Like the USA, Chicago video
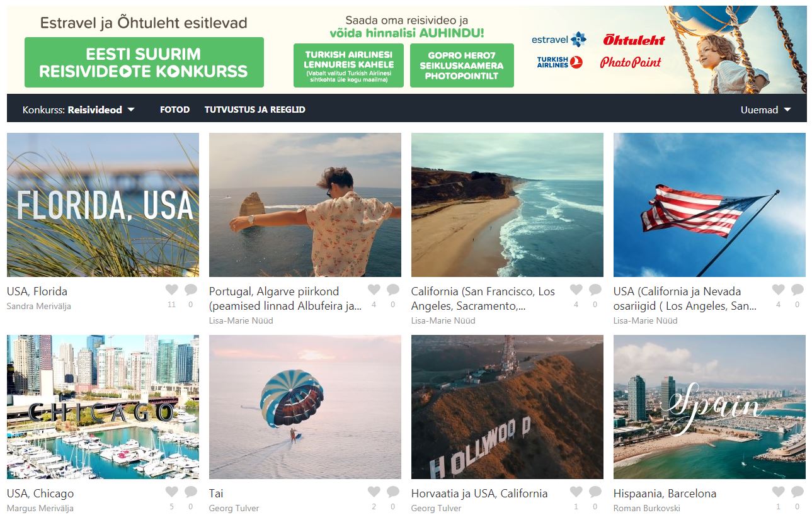812x520 pixels. 171,492
